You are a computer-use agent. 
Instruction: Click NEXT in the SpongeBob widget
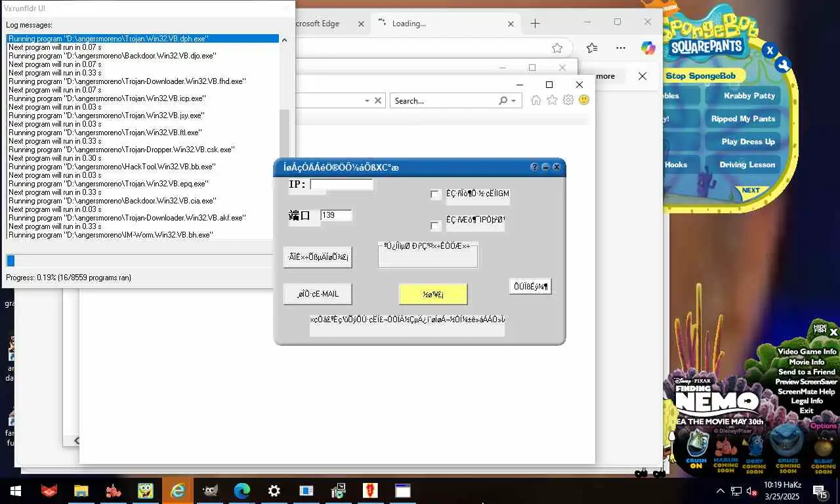coord(751,191)
